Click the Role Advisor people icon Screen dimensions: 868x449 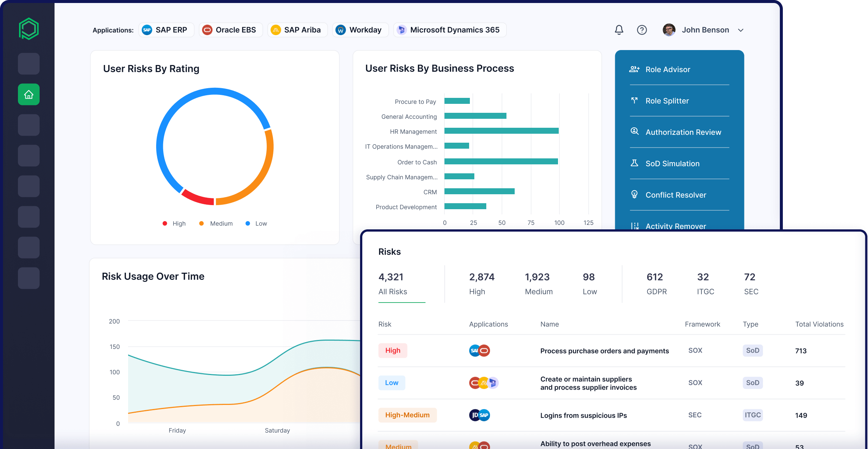634,69
